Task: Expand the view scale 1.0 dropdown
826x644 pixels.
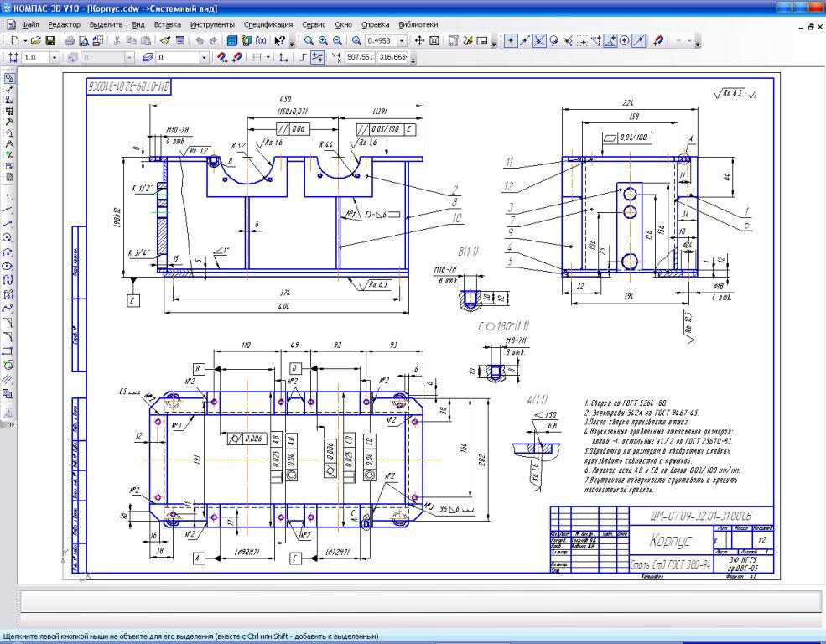Action: (55, 57)
